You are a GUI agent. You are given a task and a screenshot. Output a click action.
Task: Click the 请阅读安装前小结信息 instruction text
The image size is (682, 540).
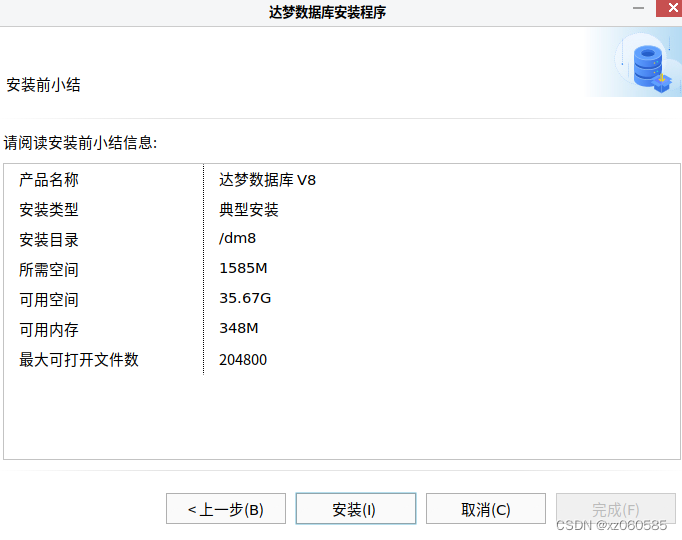(x=80, y=143)
